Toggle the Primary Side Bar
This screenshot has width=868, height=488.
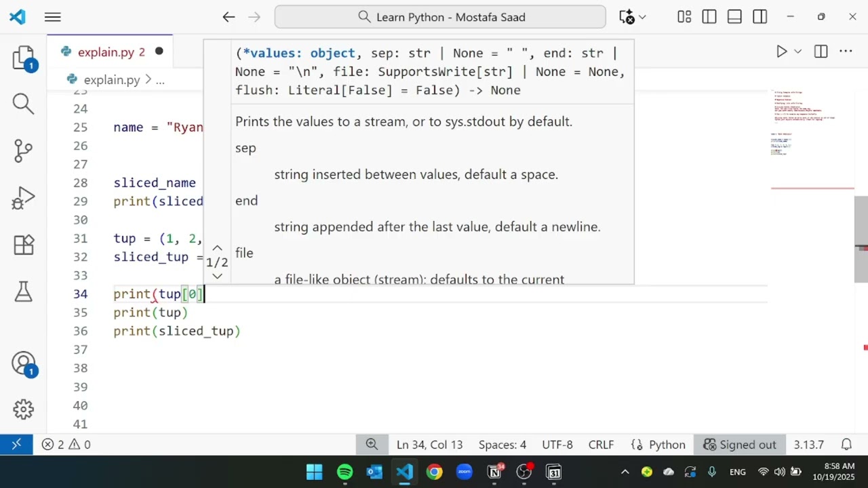point(709,17)
